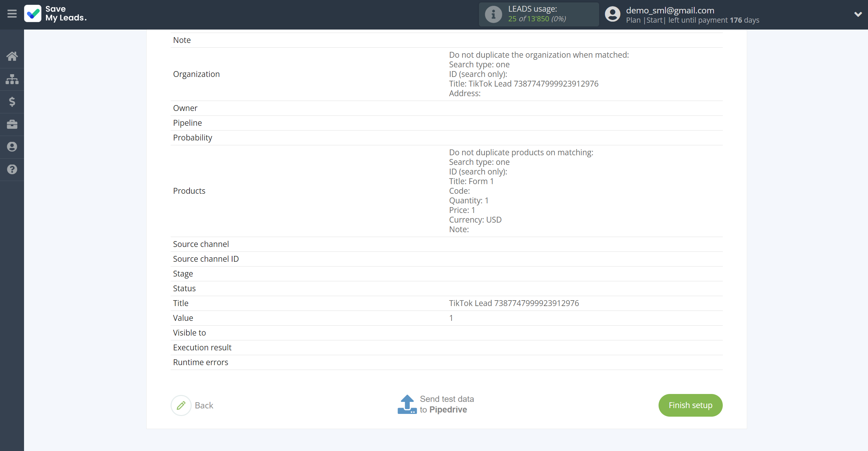Open the hamburger menu
The image size is (868, 451).
coord(12,14)
